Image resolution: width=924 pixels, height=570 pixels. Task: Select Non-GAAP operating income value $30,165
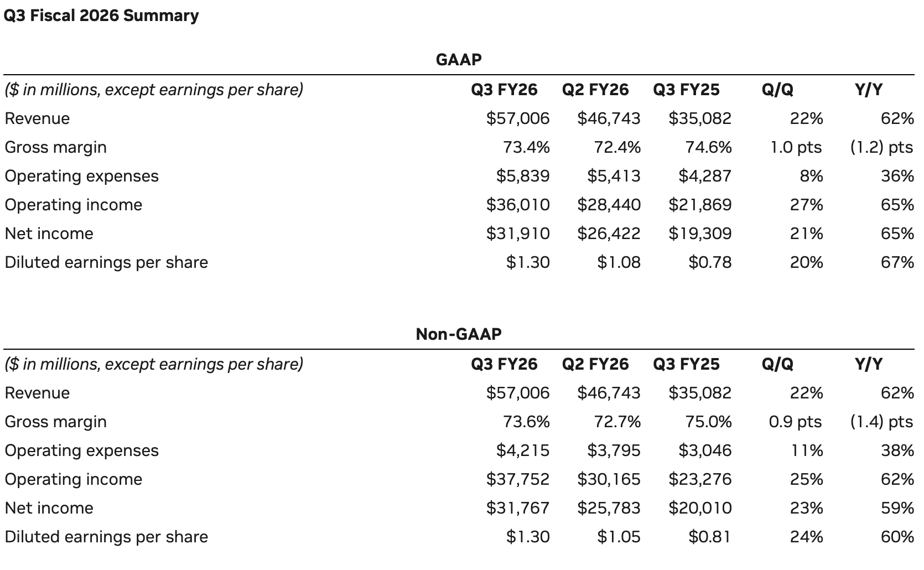[x=609, y=479]
